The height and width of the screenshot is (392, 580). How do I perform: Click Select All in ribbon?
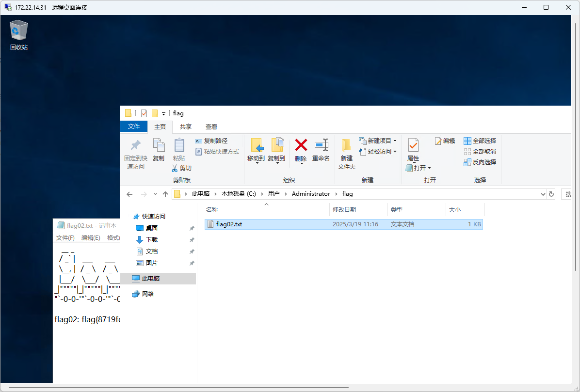tap(480, 141)
